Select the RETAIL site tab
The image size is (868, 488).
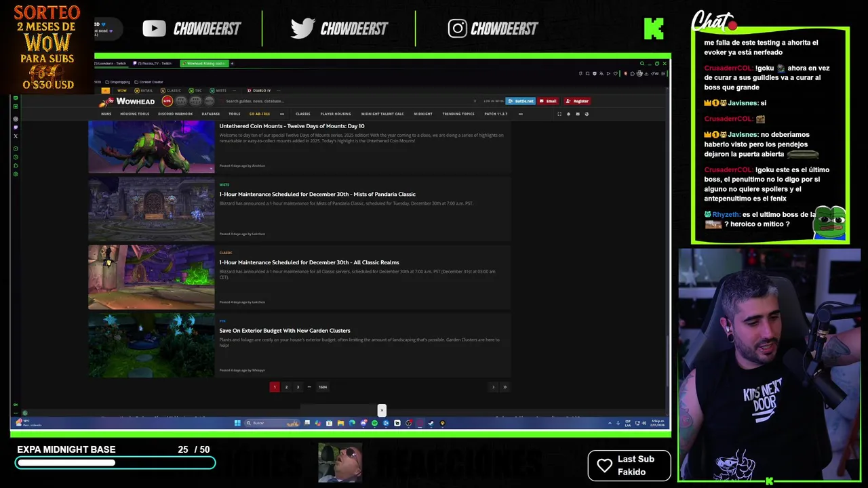[x=144, y=90]
